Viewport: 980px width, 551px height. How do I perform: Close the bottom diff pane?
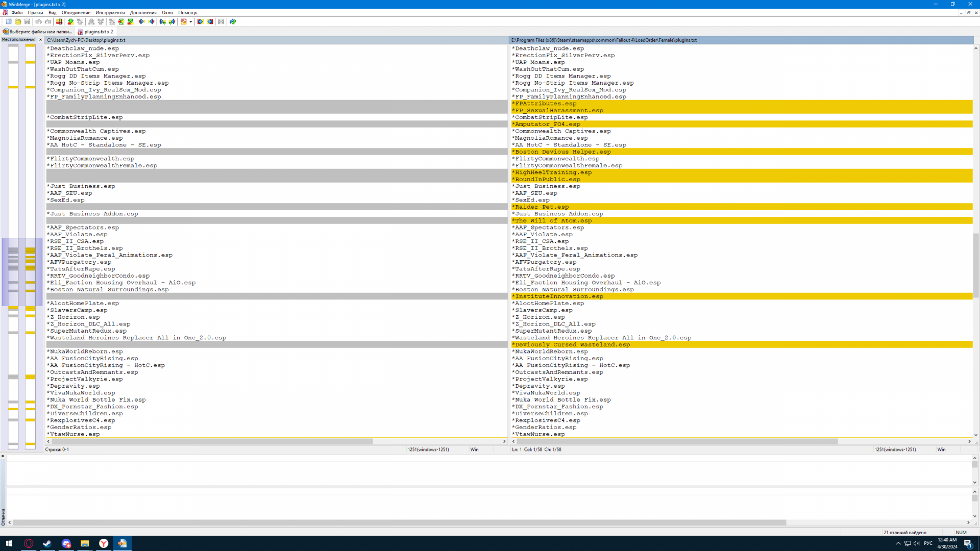pos(3,456)
